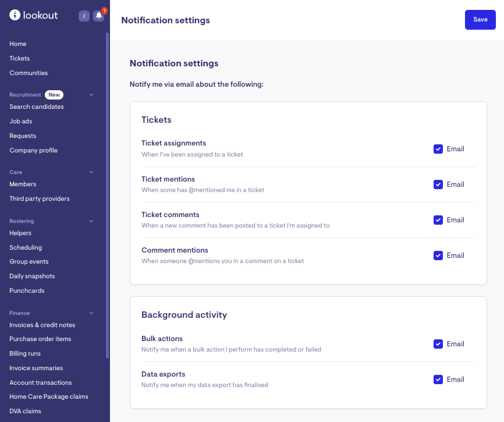Open Tickets in the sidebar
This screenshot has width=504, height=422.
click(20, 58)
